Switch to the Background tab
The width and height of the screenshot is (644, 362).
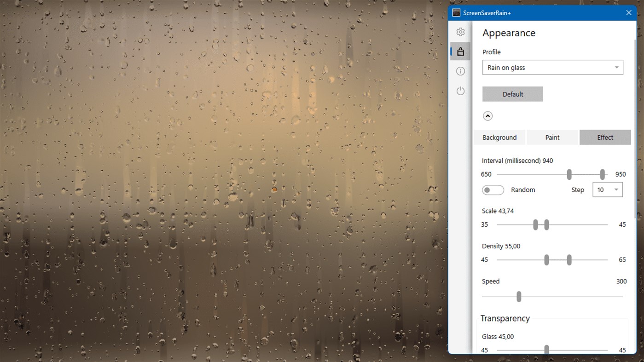click(x=499, y=137)
